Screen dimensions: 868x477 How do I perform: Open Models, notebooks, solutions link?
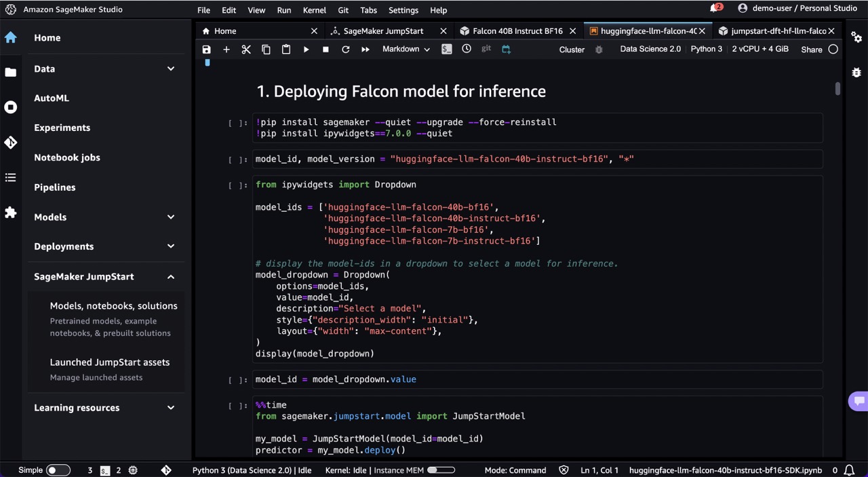click(x=114, y=306)
